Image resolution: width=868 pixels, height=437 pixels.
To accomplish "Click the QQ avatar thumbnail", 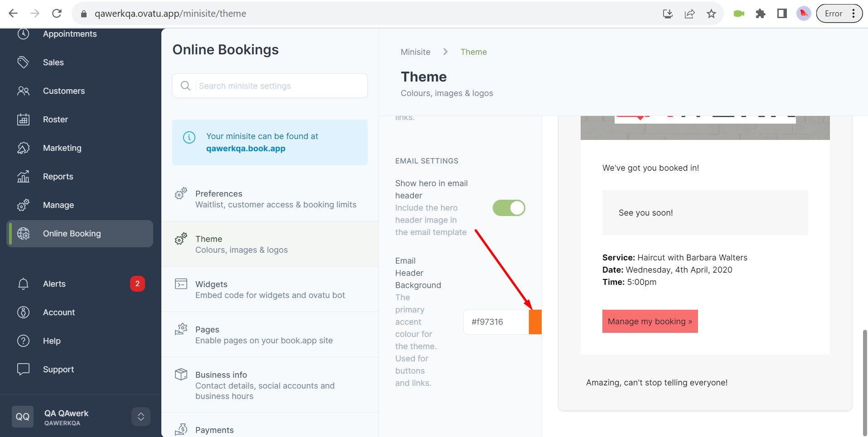I will [23, 417].
